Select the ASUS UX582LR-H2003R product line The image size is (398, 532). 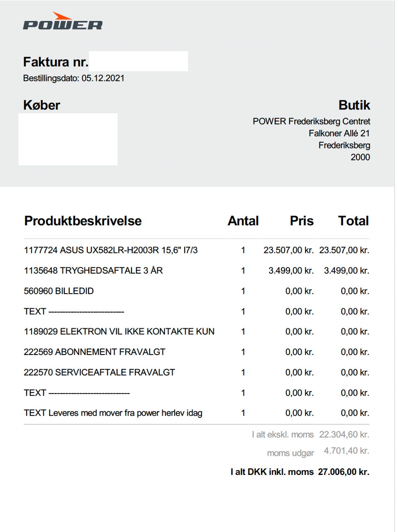click(111, 250)
